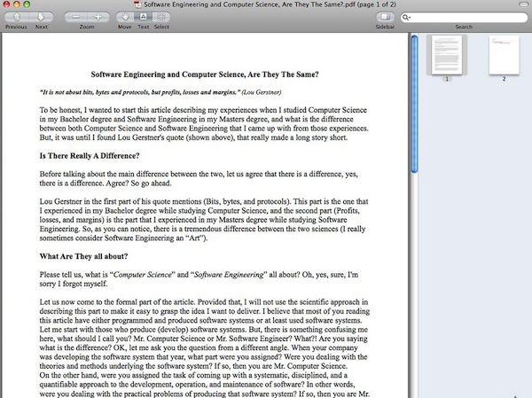Click the PDF document icon in title bar

(x=137, y=4)
